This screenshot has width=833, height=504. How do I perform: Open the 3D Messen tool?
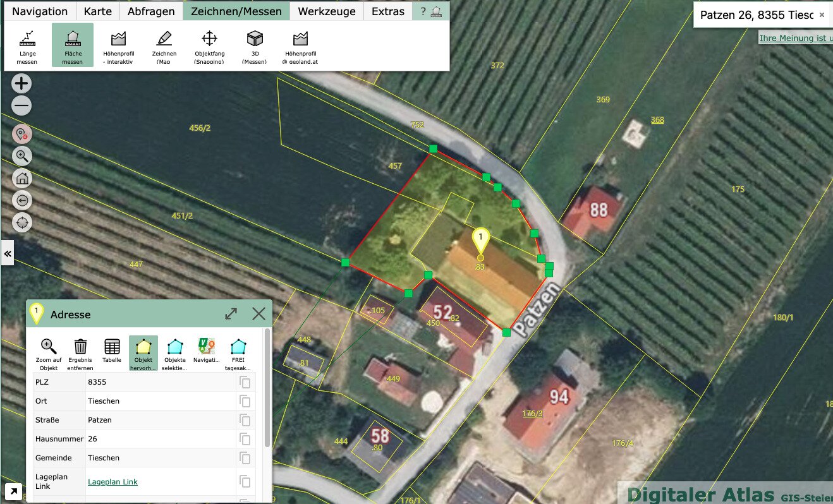click(255, 46)
